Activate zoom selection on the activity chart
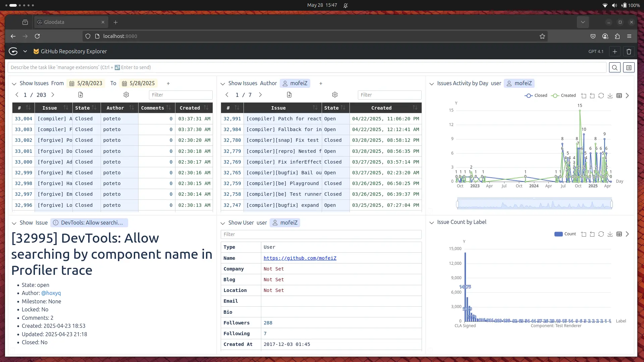This screenshot has width=644, height=362. click(584, 96)
